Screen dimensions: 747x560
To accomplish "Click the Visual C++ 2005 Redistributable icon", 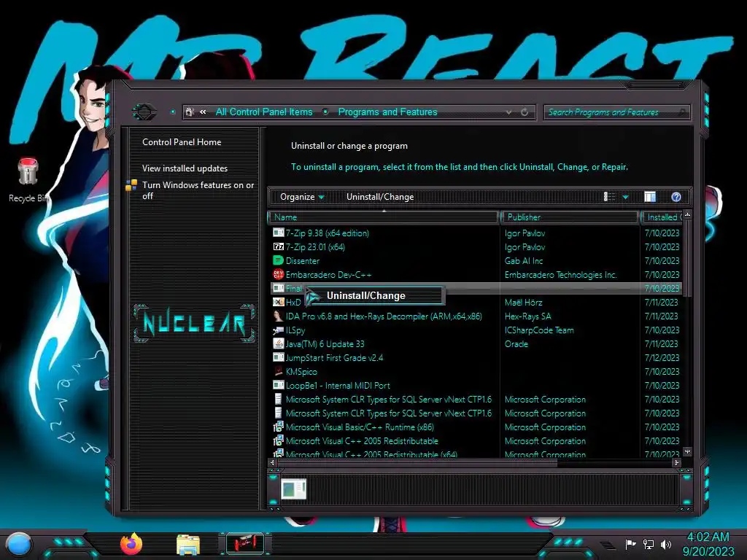I will (278, 441).
